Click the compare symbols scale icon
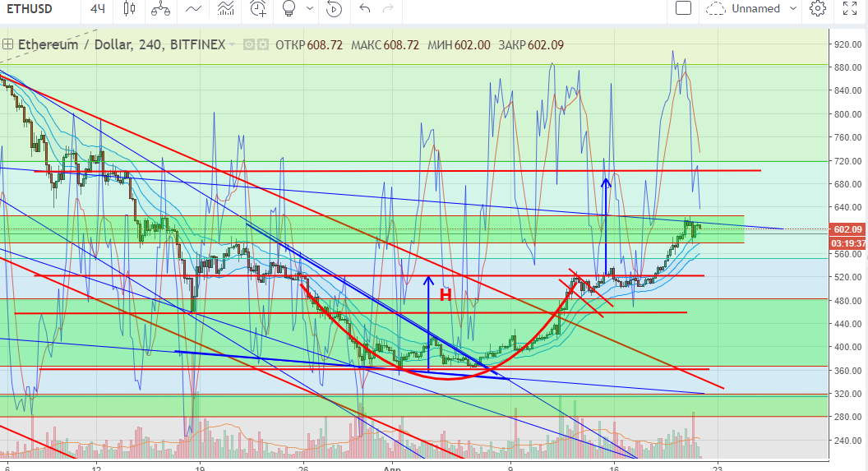Screen dimensions: 868x471 tap(161, 9)
